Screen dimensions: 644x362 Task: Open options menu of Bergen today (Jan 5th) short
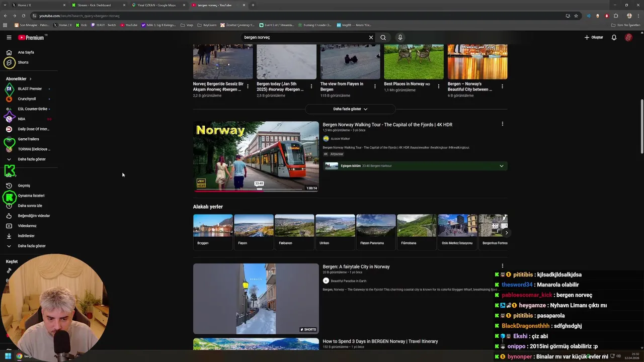tap(311, 86)
